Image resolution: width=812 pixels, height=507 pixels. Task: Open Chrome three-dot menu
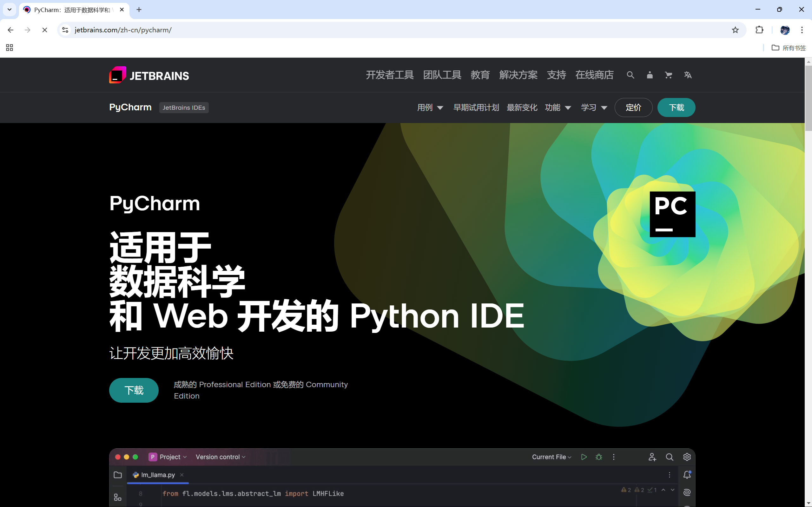(802, 30)
